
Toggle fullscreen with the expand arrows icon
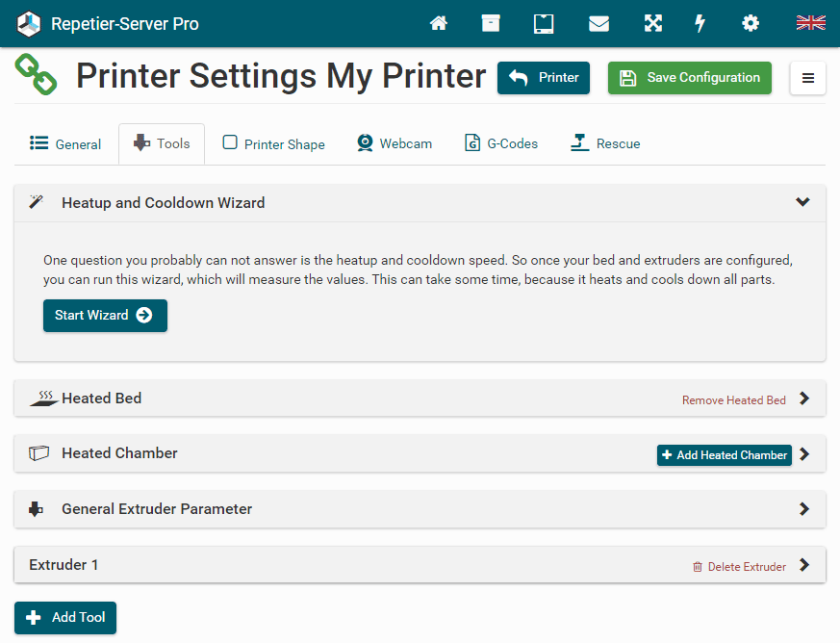click(653, 23)
